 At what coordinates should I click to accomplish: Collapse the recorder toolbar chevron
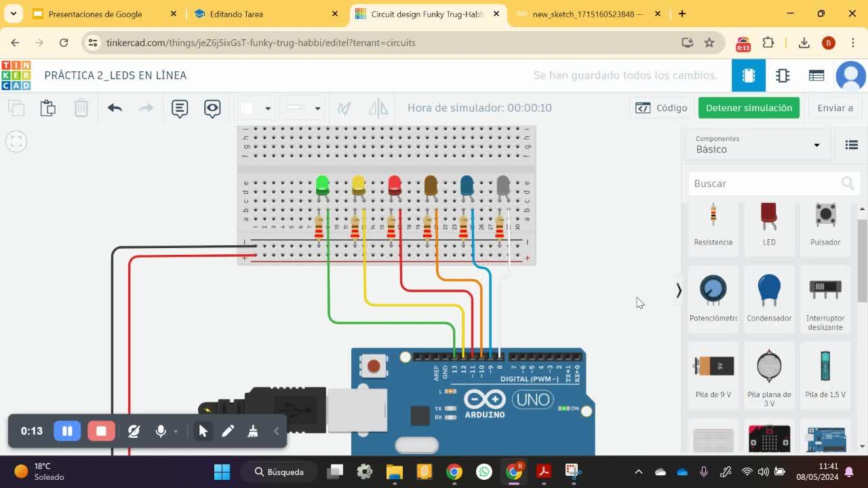276,431
